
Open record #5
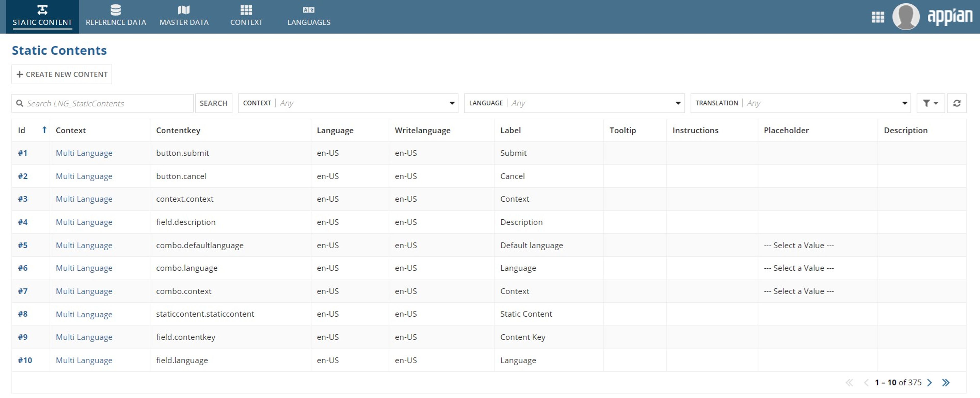point(22,245)
